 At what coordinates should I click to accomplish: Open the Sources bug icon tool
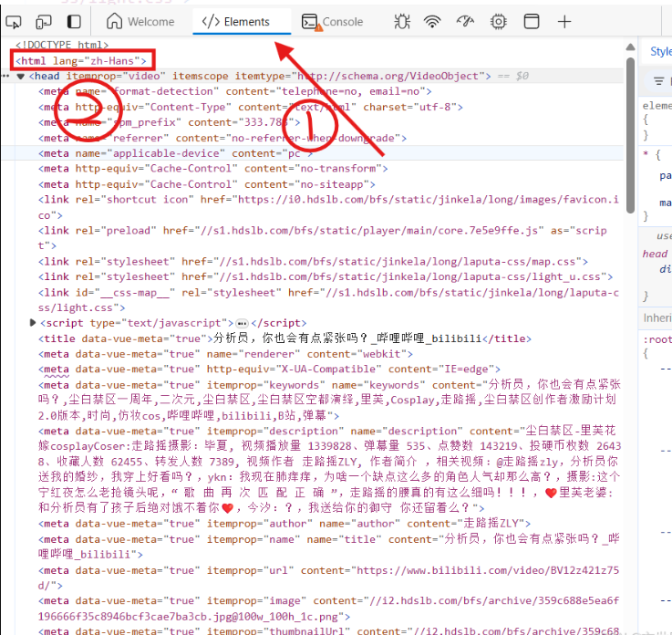tap(401, 21)
